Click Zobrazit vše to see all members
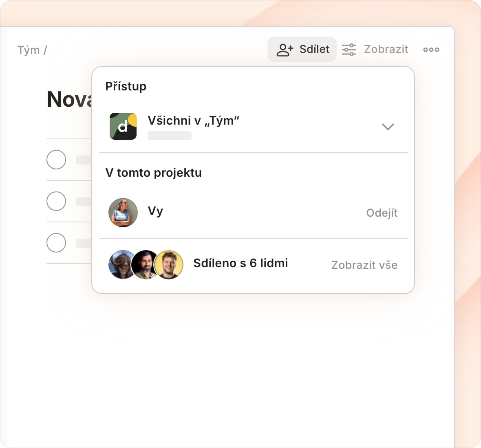Image resolution: width=481 pixels, height=448 pixels. (x=364, y=265)
